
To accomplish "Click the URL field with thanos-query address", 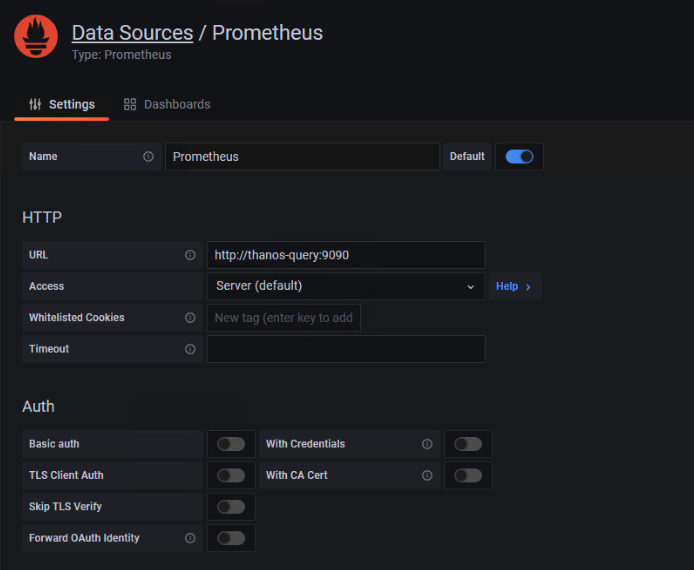I will (346, 255).
